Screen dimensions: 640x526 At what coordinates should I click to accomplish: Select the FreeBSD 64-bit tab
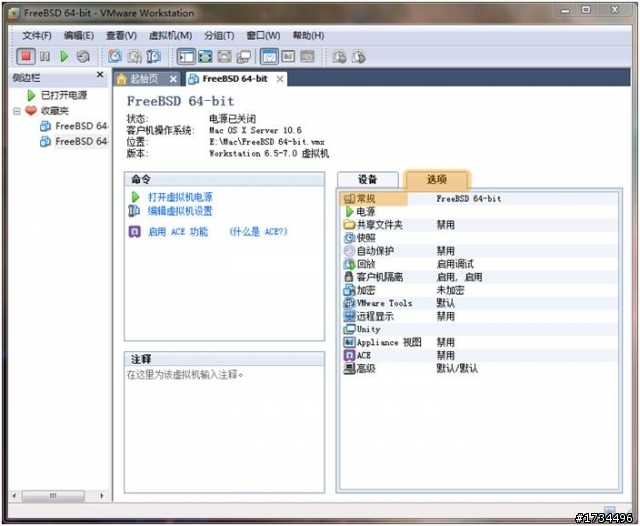(x=235, y=79)
